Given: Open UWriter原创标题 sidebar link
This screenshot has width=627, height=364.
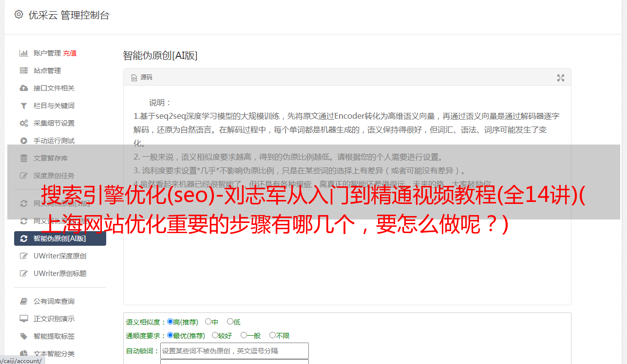Looking at the screenshot, I should coord(60,273).
